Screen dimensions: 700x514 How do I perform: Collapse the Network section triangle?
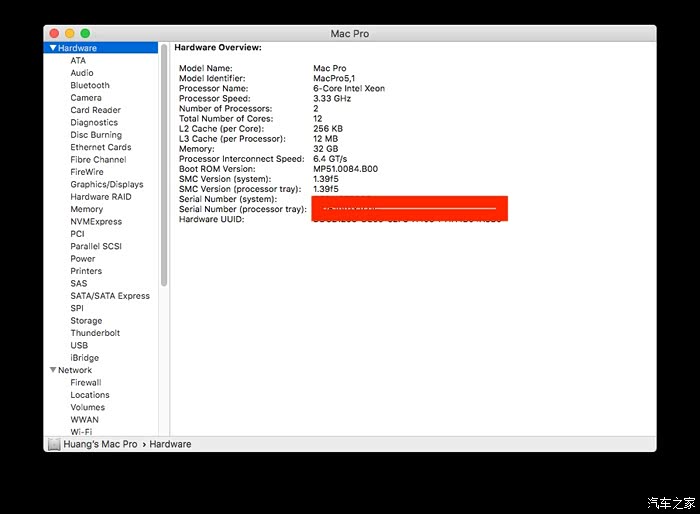(53, 370)
